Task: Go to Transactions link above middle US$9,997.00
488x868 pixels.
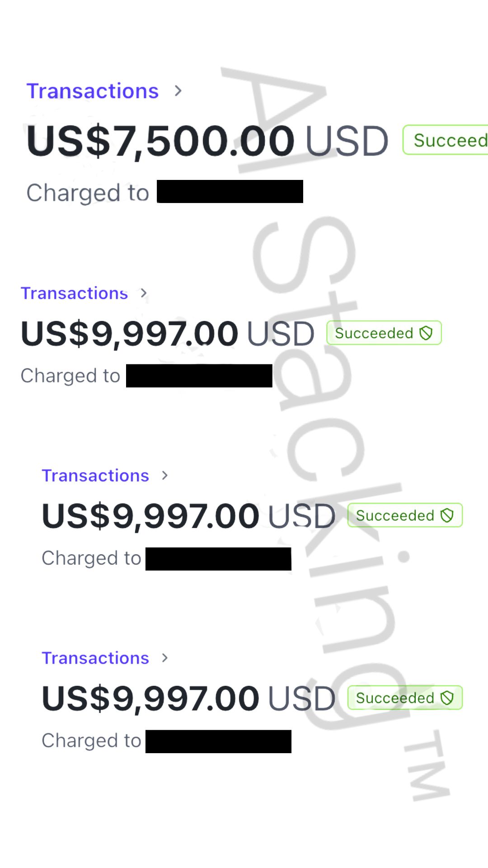Action: click(95, 476)
